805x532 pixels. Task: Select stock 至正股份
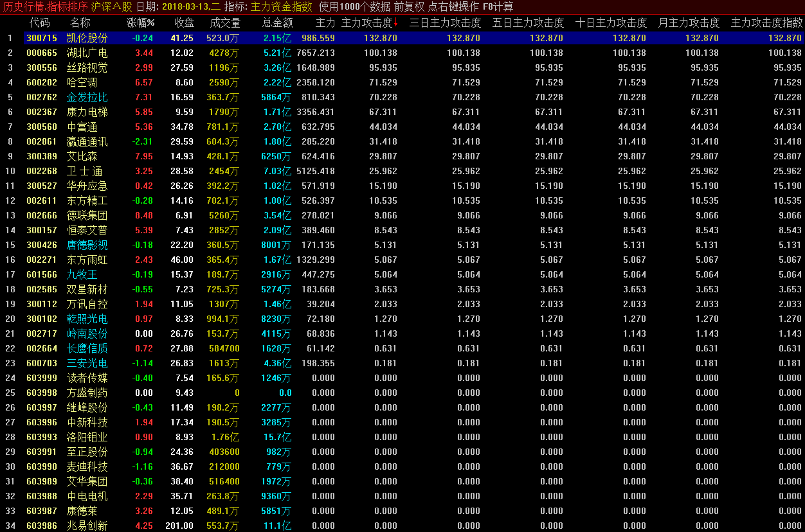[87, 452]
